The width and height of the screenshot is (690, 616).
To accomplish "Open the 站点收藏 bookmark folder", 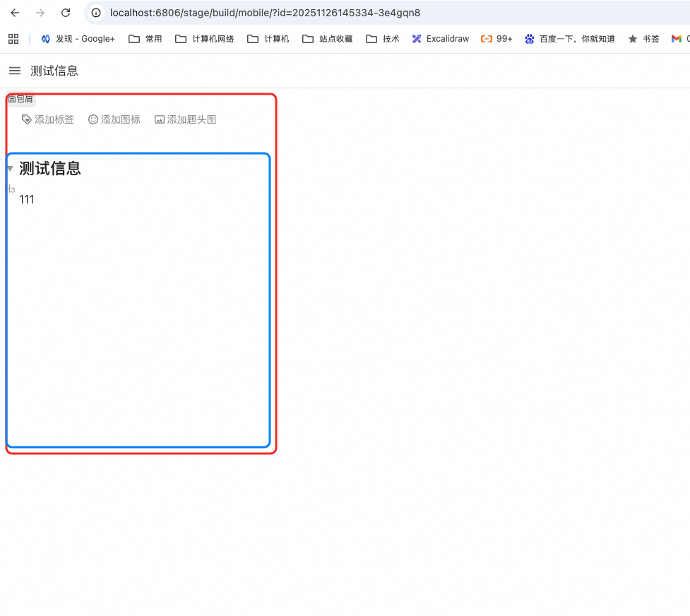I will [x=328, y=39].
